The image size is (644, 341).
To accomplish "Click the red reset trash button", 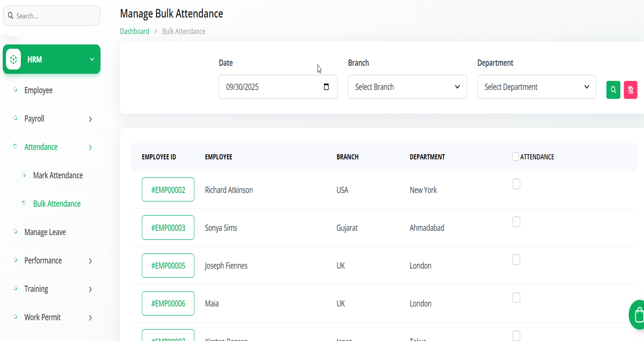I will click(630, 90).
